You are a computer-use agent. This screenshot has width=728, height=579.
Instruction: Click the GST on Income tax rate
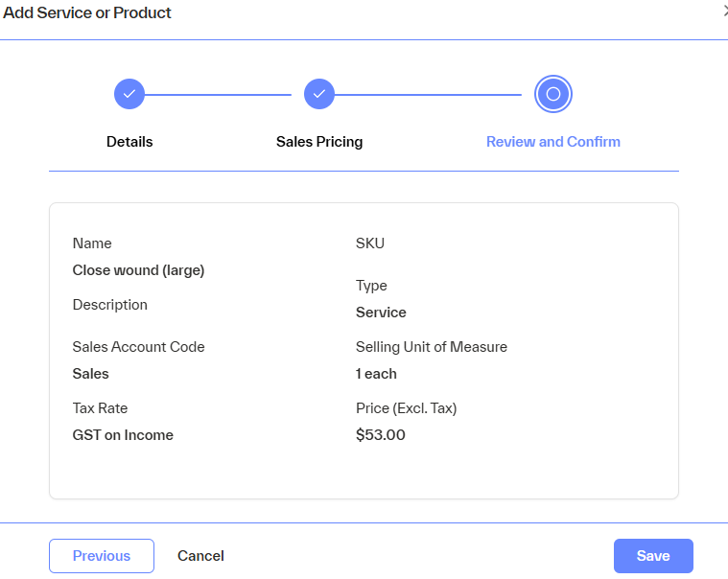click(123, 435)
